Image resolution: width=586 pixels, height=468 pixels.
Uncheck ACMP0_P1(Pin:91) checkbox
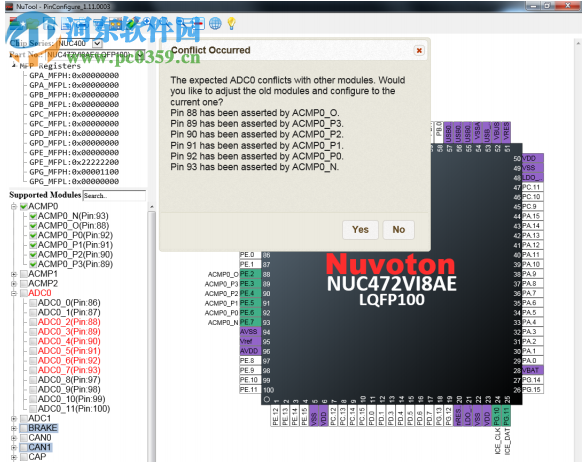(33, 245)
